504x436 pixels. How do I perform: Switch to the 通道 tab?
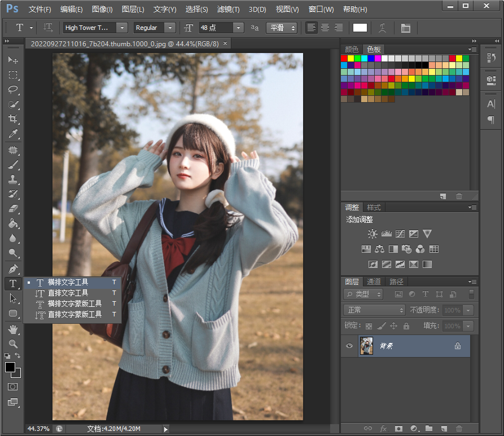(x=374, y=281)
